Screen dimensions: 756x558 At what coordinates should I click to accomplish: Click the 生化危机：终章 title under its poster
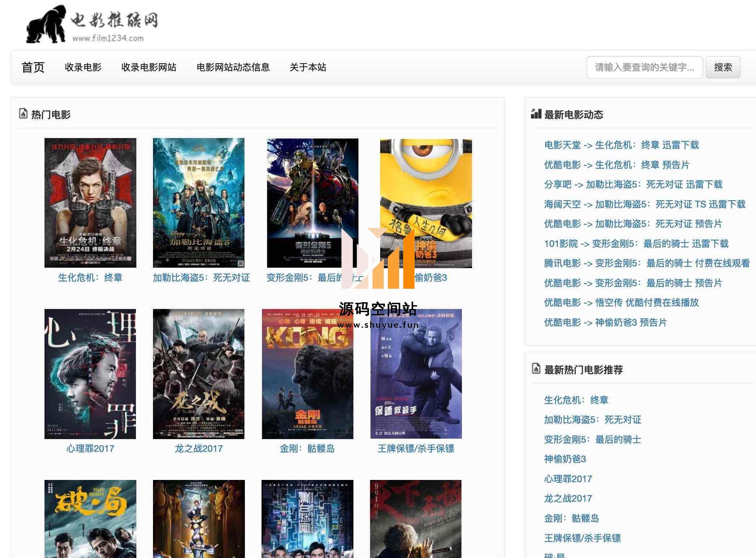(90, 278)
